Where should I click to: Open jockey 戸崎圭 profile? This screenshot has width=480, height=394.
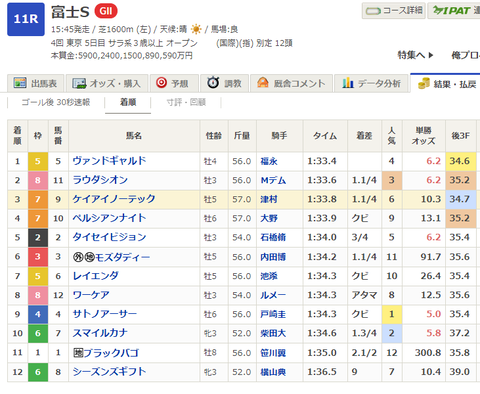(273, 314)
